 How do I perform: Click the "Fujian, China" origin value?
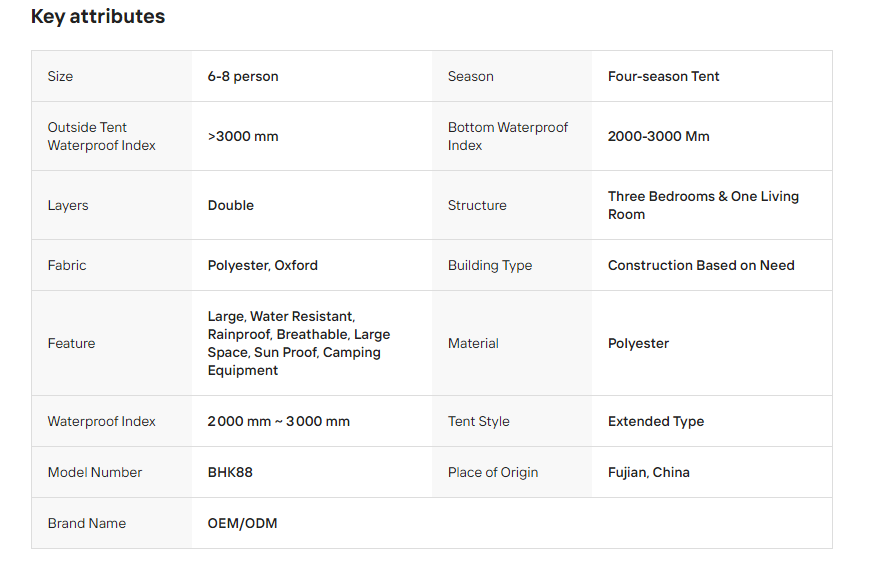649,472
